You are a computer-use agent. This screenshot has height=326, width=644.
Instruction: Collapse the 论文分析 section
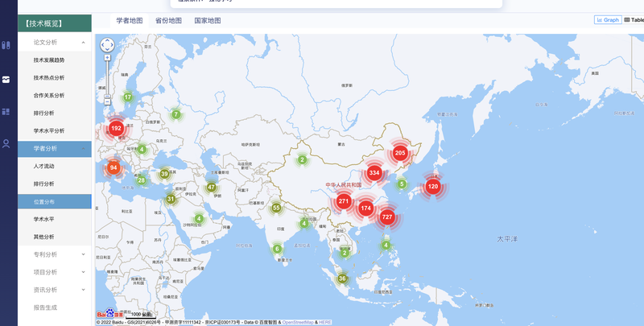point(84,43)
